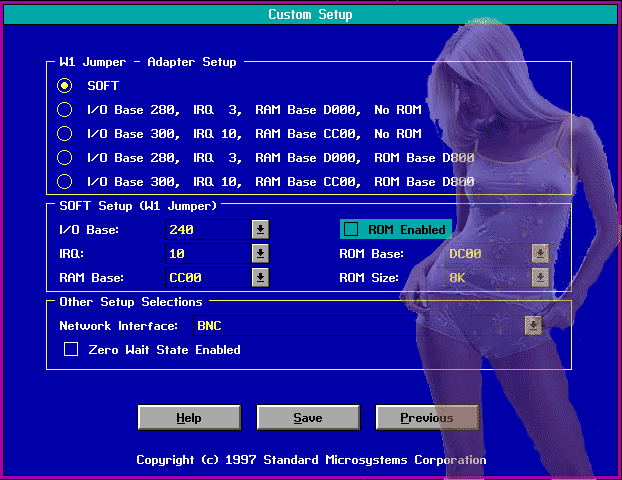Toggle Zero Wait State Enabled checkbox
Viewport: 622px width, 480px height.
(x=71, y=350)
